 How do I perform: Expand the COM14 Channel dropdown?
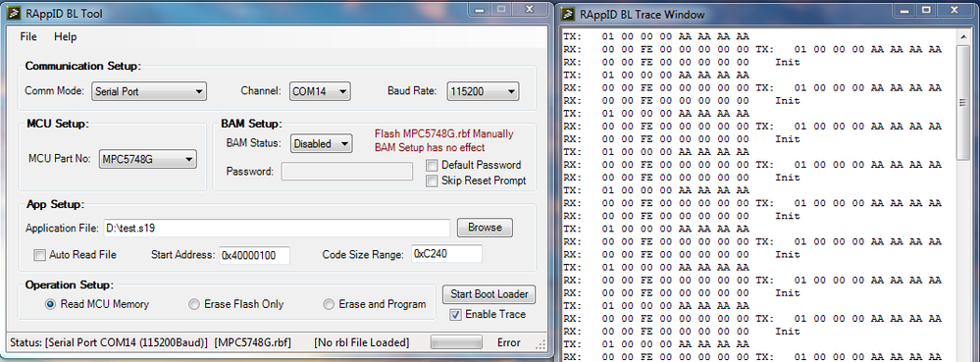[x=320, y=91]
